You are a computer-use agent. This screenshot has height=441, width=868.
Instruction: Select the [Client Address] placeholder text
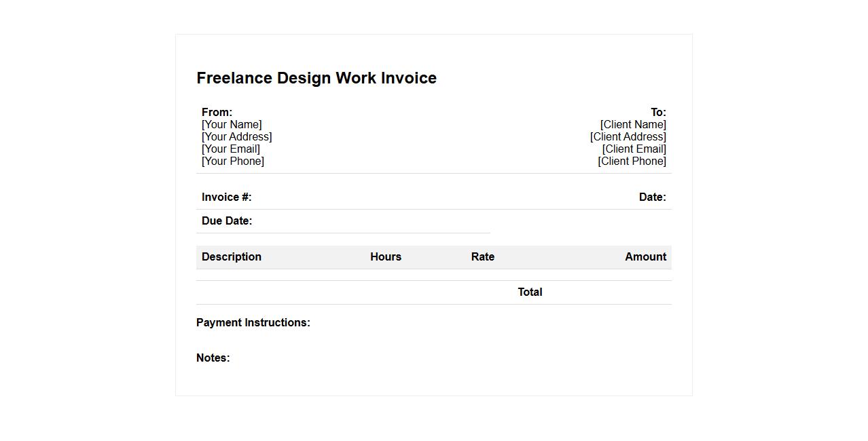click(x=628, y=137)
